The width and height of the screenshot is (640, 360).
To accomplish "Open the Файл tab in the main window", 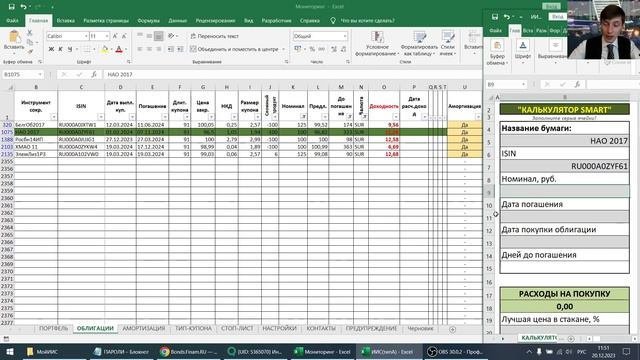I will click(x=12, y=20).
